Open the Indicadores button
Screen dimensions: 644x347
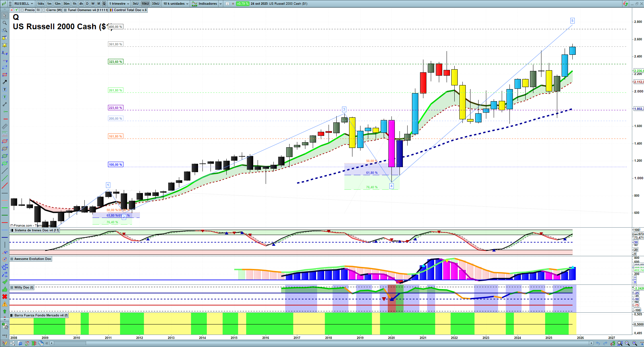click(207, 4)
